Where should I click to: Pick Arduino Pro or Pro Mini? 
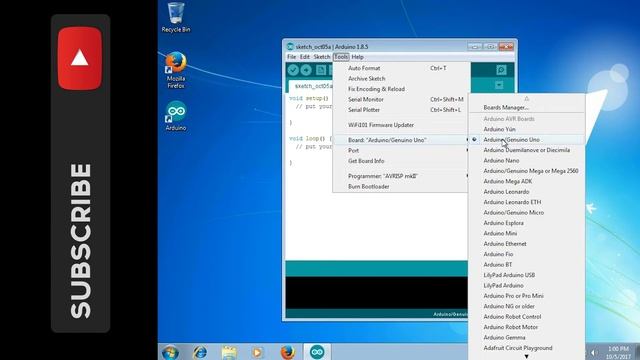(527, 296)
